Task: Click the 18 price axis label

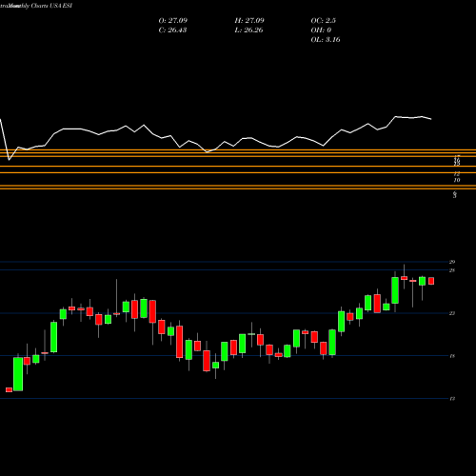Action: 452,356
